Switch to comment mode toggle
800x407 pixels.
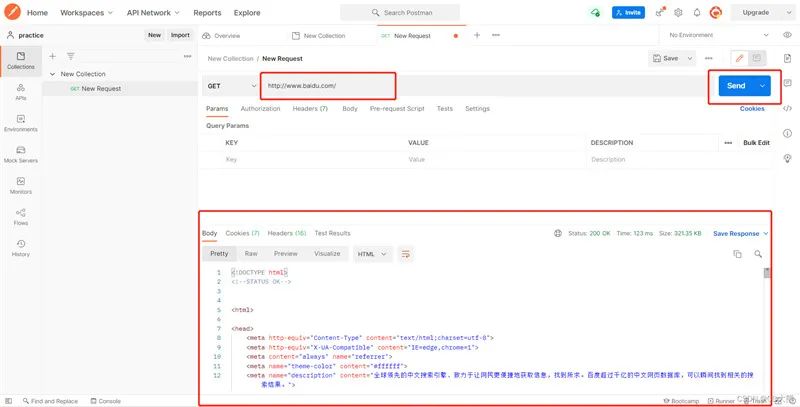coord(757,59)
